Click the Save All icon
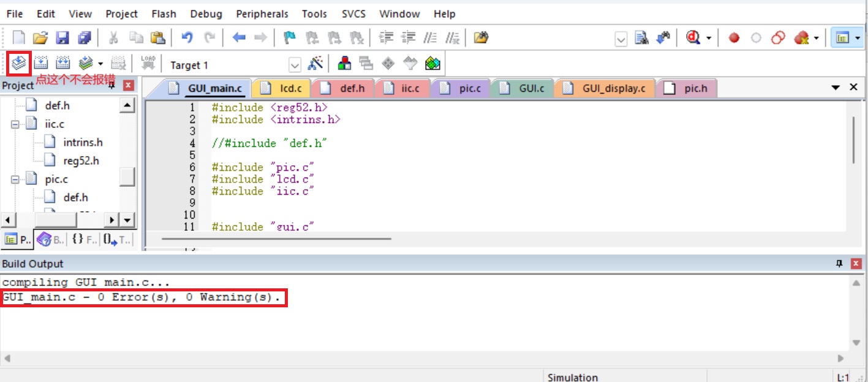Viewport: 868px width, 382px height. pos(85,38)
